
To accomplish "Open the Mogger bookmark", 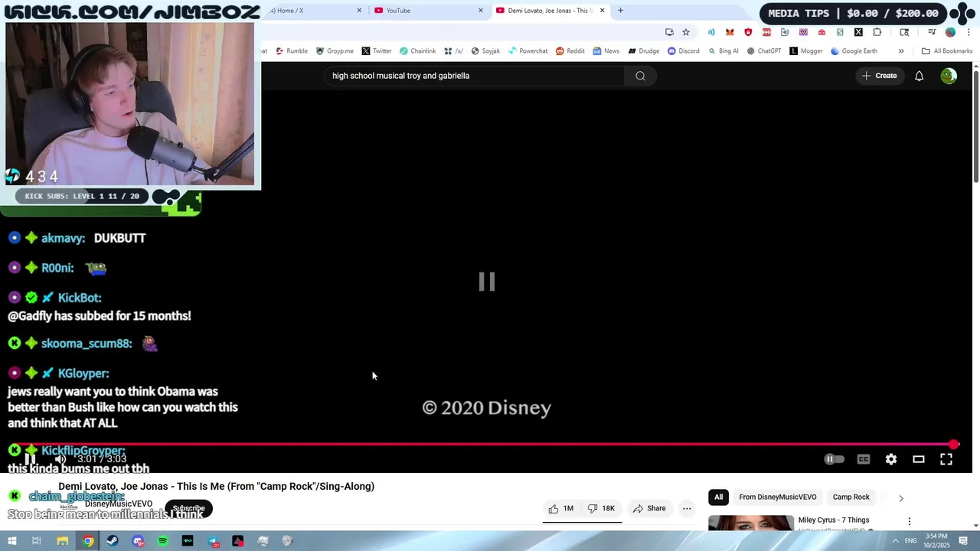I will click(x=805, y=51).
